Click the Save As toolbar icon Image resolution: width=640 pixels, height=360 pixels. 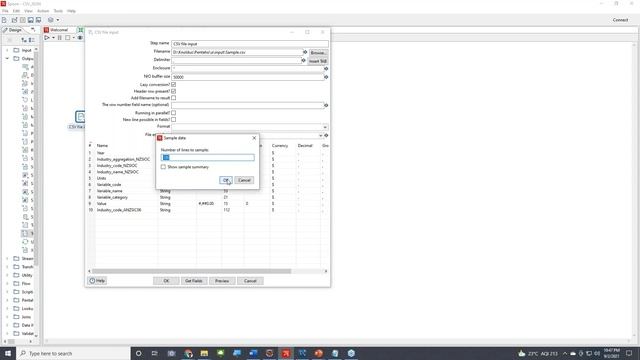tap(38, 20)
